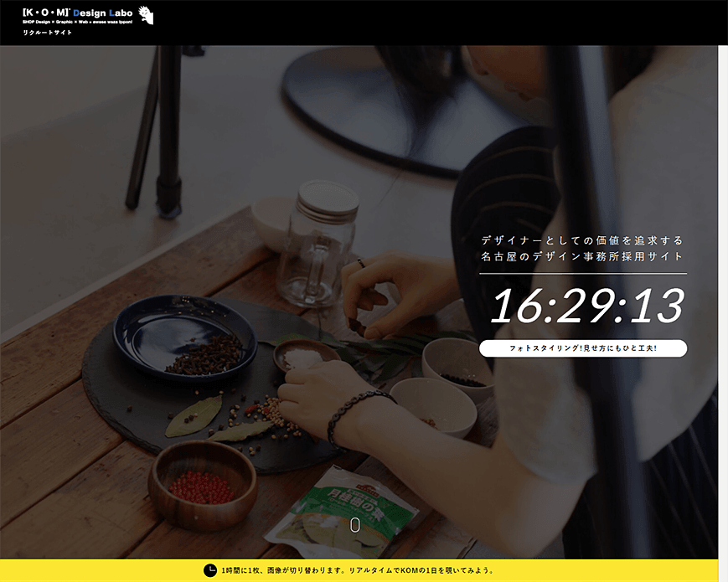This screenshot has width=728, height=582.
Task: Click the navy blue plate in photo
Action: (185, 337)
